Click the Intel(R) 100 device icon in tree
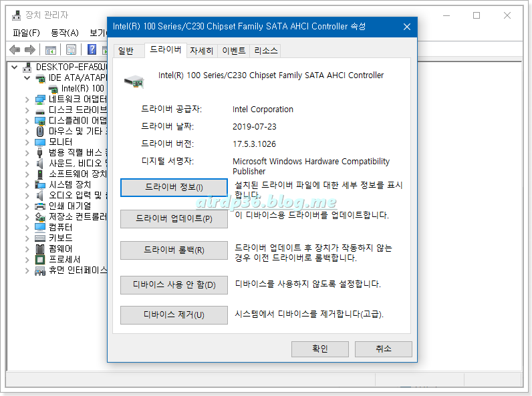The image size is (532, 396). [x=53, y=89]
